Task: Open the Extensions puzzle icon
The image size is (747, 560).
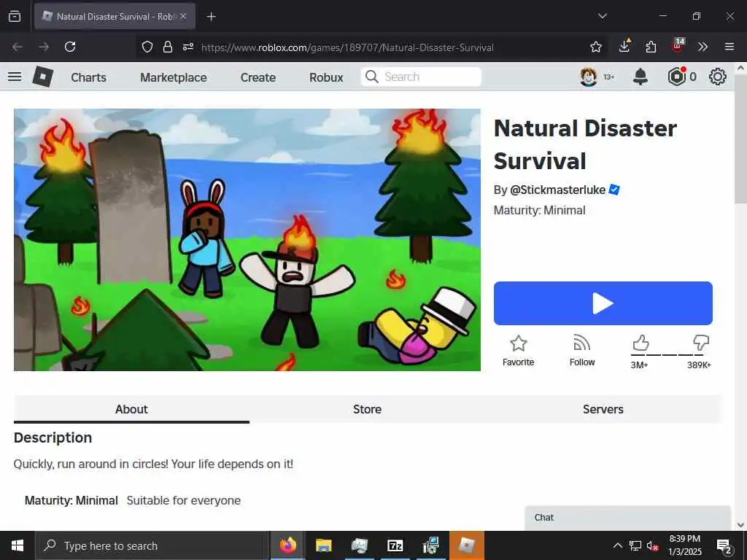Action: click(651, 47)
